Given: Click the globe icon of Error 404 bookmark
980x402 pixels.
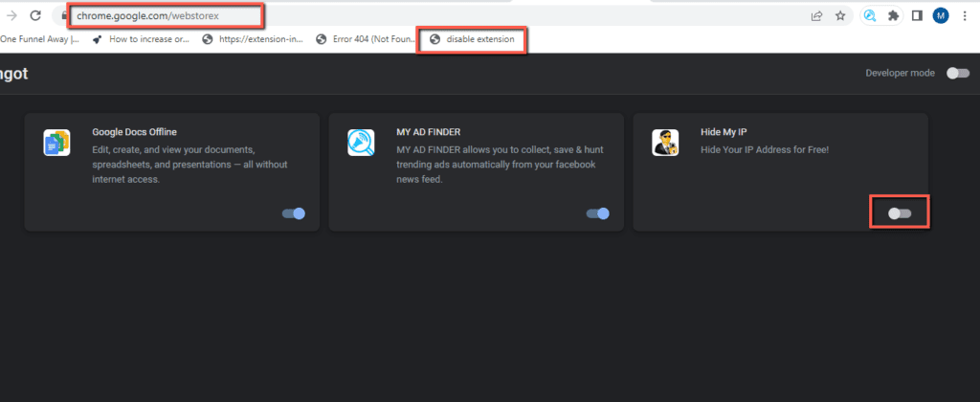Looking at the screenshot, I should 322,39.
